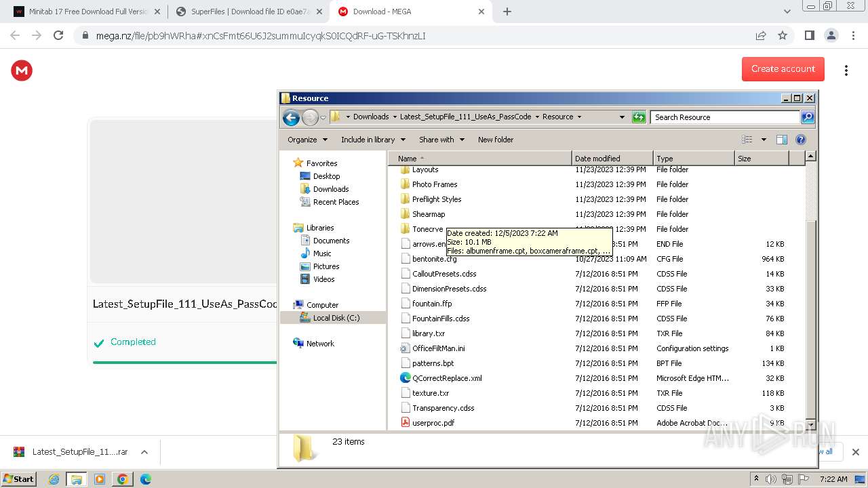868x488 pixels.
Task: Select bentonite.cfg file
Action: pyautogui.click(x=434, y=259)
